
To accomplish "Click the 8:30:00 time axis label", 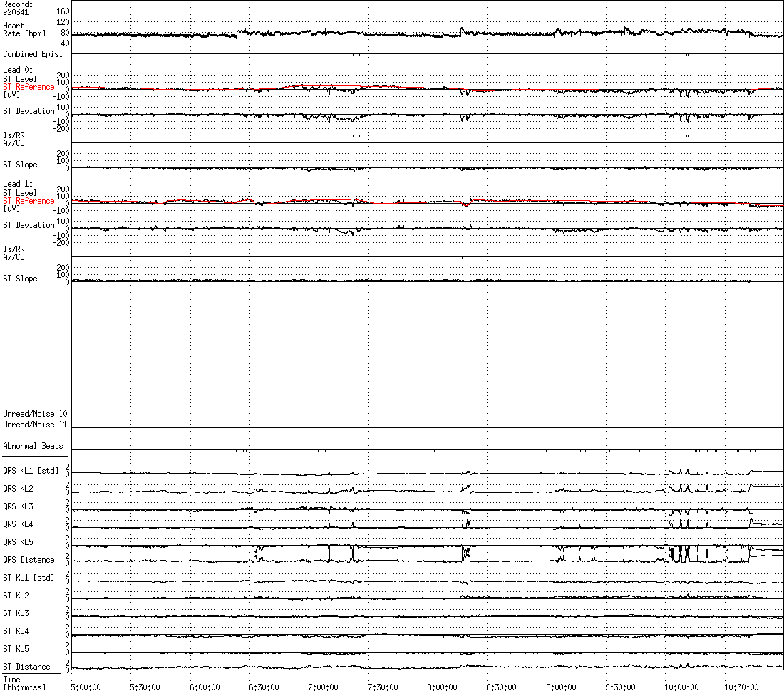I will click(x=501, y=687).
